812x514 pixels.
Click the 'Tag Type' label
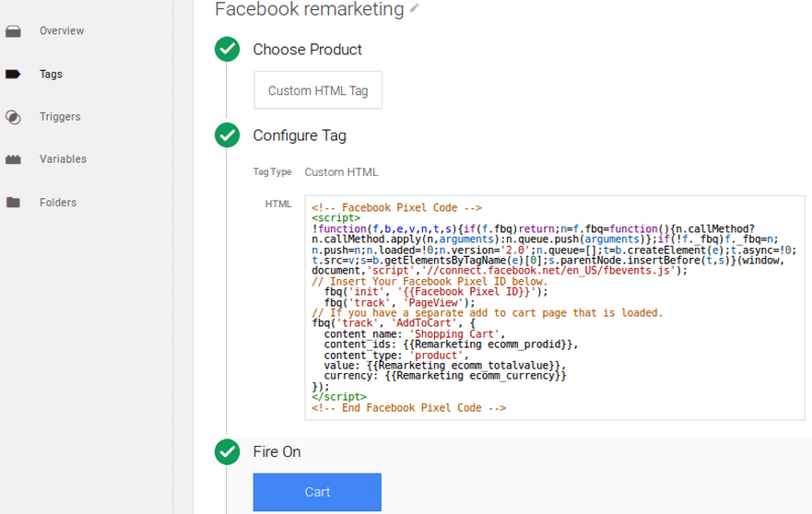coord(273,172)
